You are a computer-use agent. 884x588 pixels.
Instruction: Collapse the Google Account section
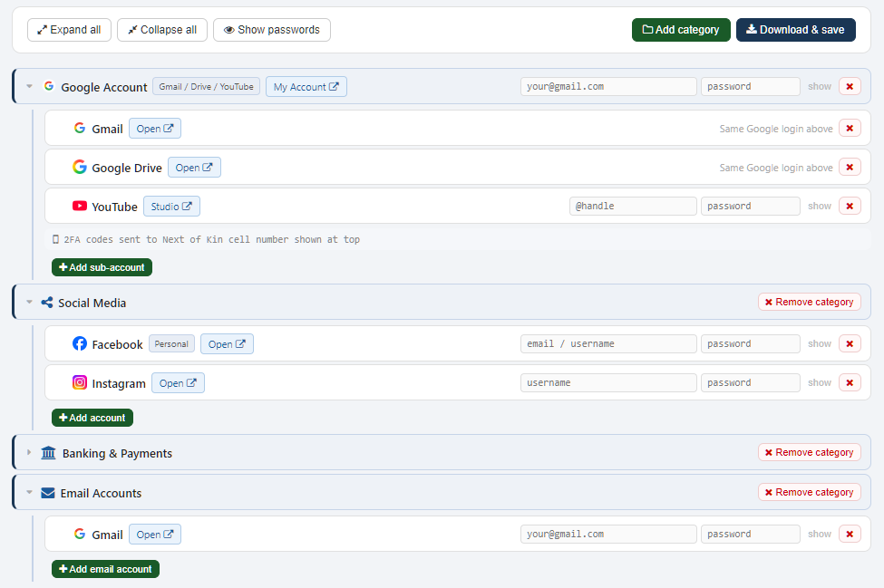(29, 86)
